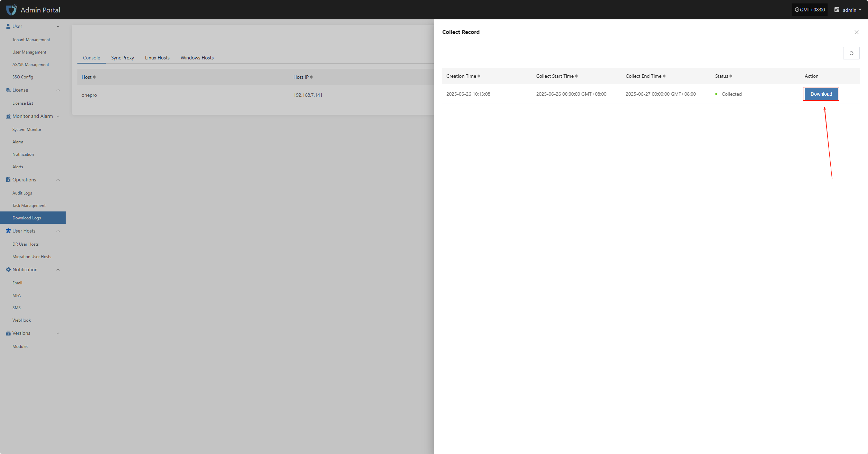This screenshot has height=454, width=868.
Task: Click the refresh icon in Collect Record
Action: point(851,53)
